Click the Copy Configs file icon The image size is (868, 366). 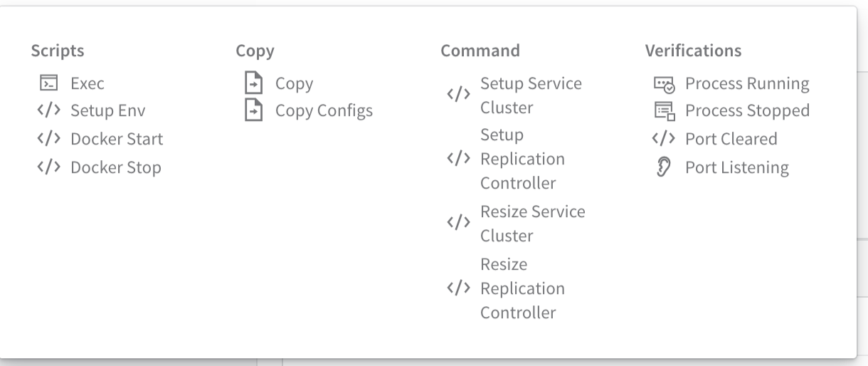point(253,110)
